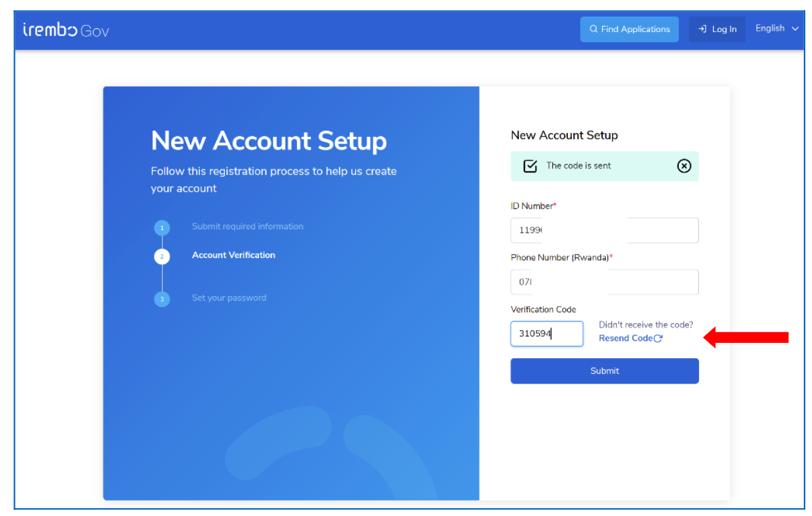
Task: Click "Account Verification" step label
Action: pyautogui.click(x=233, y=255)
